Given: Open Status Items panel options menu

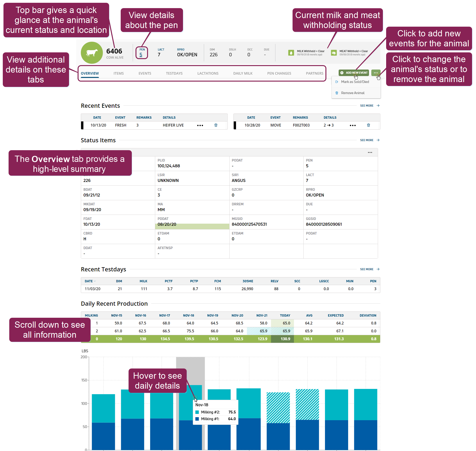Looking at the screenshot, I should (370, 152).
